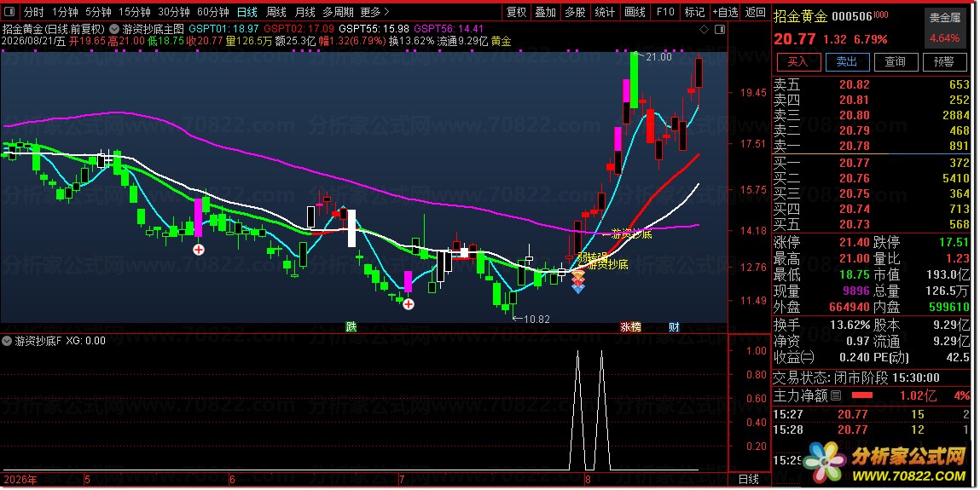Switch to the 分时 chart tab
Screen dimensions: 980x490
[34, 12]
